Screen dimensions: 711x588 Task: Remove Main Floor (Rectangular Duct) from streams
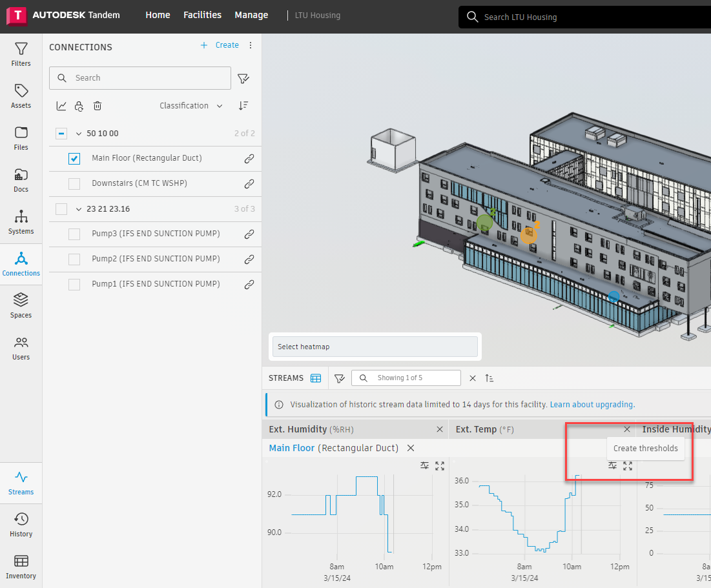411,448
